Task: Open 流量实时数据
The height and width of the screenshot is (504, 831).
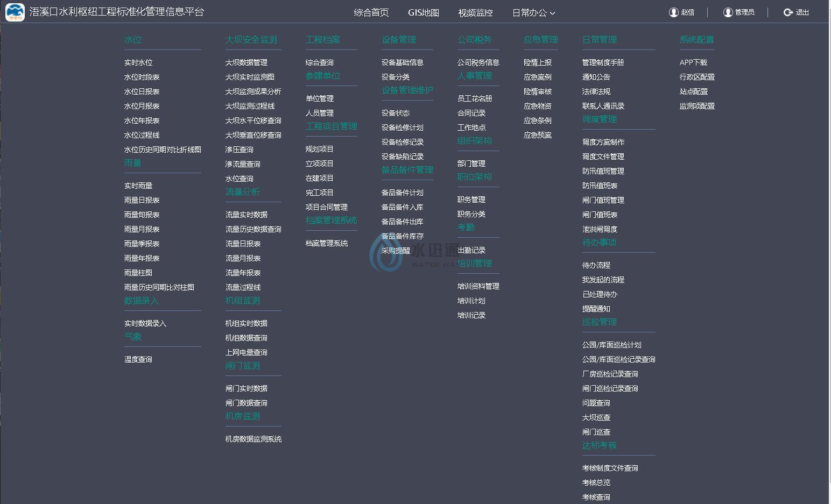Action: click(x=247, y=215)
